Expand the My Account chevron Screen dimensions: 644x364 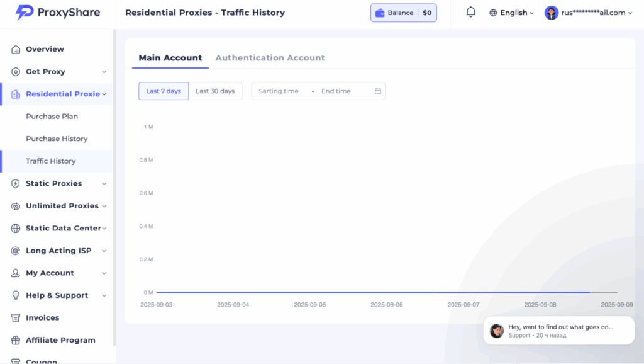(104, 273)
